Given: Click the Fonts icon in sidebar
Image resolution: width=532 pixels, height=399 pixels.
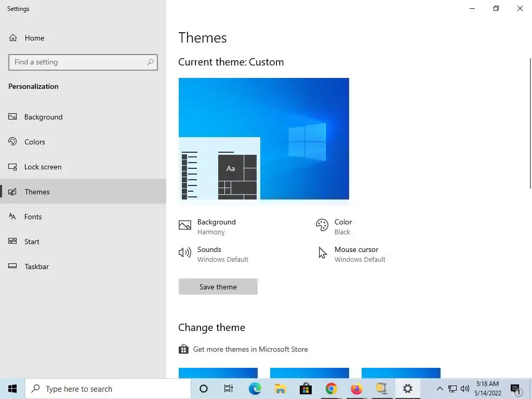Looking at the screenshot, I should click(x=12, y=216).
